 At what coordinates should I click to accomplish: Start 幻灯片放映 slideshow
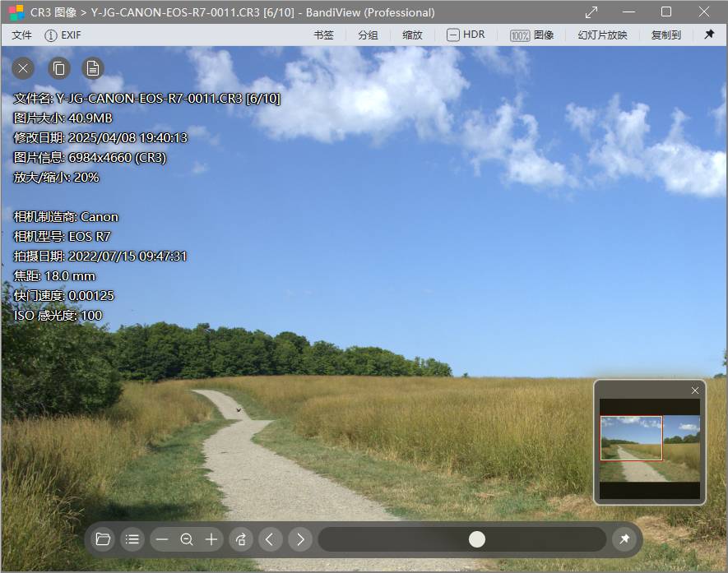point(602,35)
